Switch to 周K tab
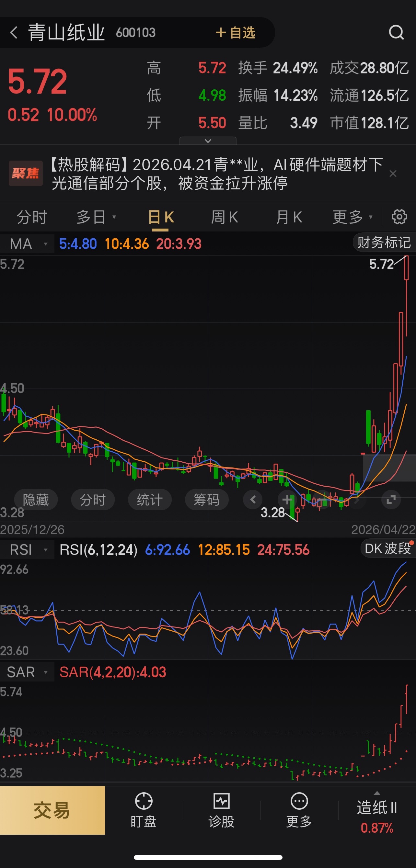This screenshot has width=416, height=868. click(225, 217)
